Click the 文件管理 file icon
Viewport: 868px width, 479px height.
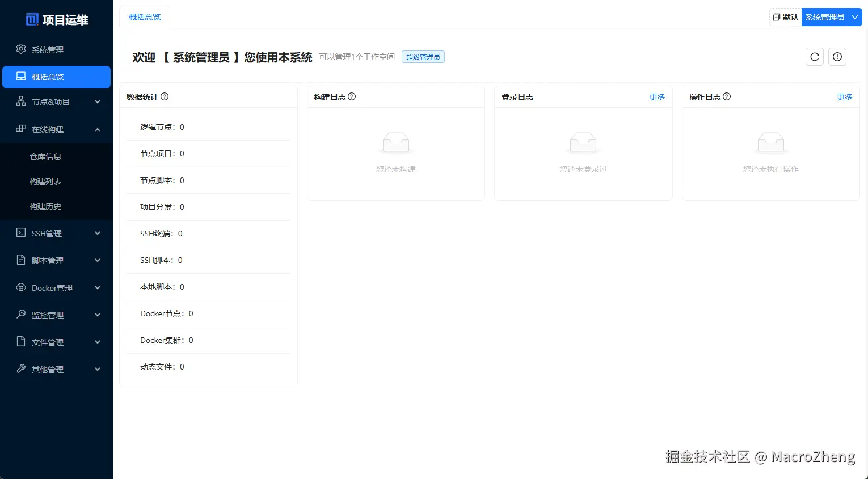click(21, 341)
